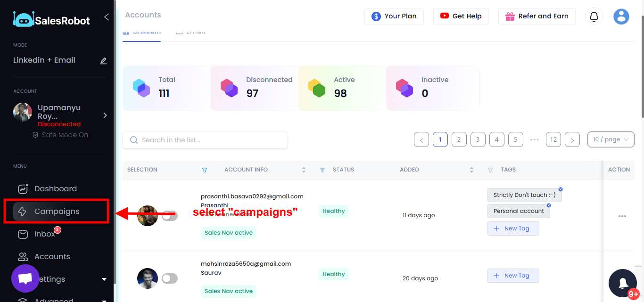
Task: Sort by Account Info column
Action: [304, 170]
